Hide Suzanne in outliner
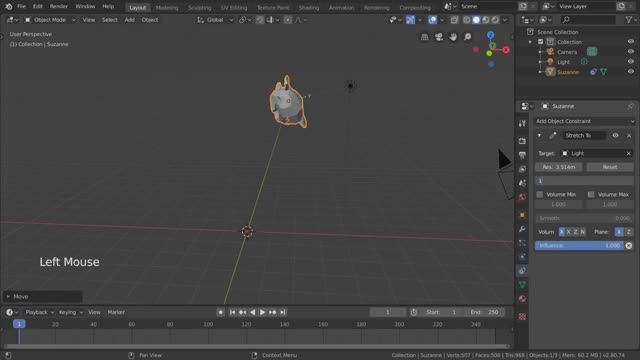This screenshot has width=640, height=360. 631,72
